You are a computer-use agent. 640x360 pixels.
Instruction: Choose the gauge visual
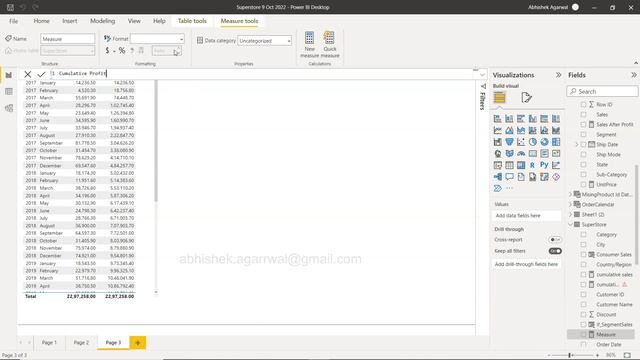click(x=521, y=153)
